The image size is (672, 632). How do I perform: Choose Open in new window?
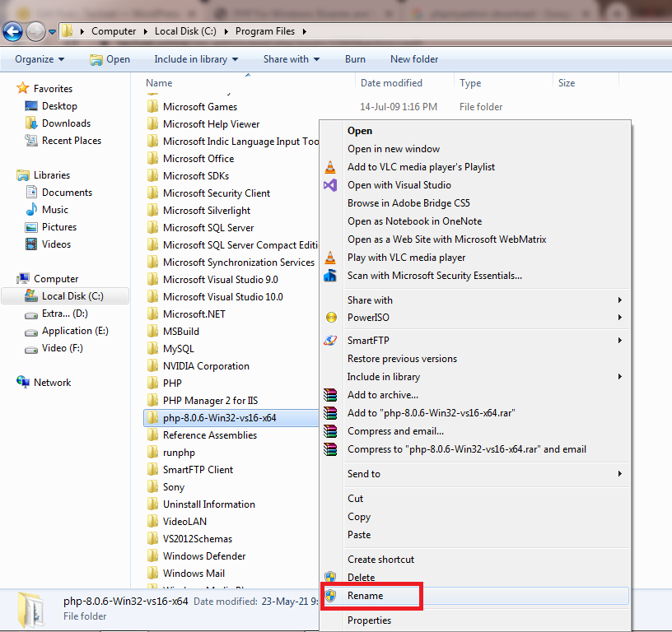394,149
